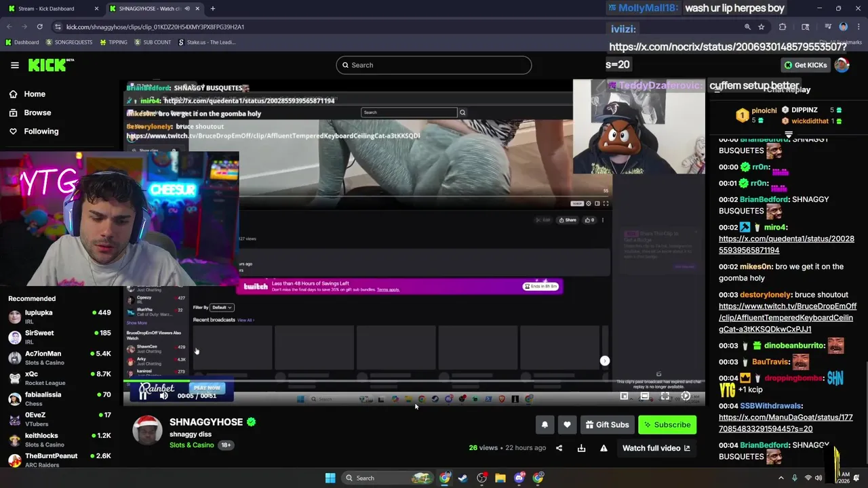Open browser extensions puzzle icon
868x488 pixels.
tap(783, 27)
